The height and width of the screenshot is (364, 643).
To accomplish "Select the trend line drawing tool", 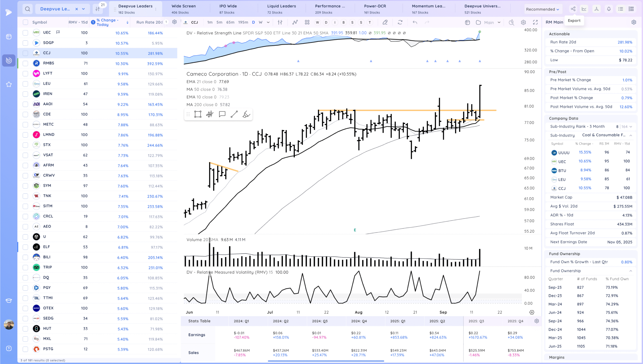I will pos(234,115).
